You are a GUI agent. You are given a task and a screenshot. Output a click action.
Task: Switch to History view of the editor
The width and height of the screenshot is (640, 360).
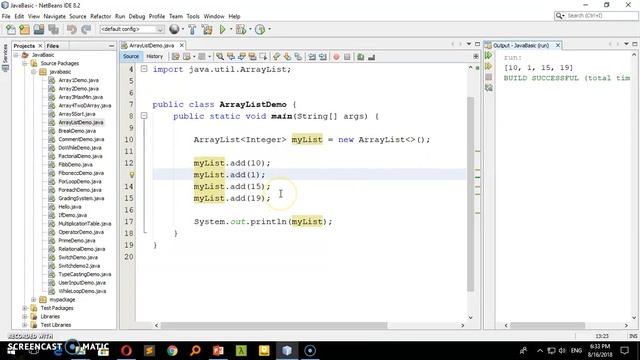click(154, 56)
